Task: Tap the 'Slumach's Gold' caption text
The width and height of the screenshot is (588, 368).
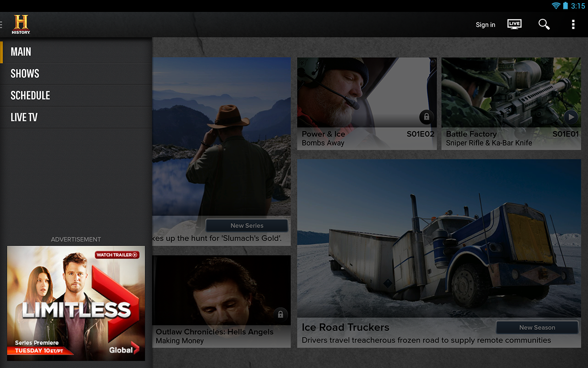Action: 217,238
